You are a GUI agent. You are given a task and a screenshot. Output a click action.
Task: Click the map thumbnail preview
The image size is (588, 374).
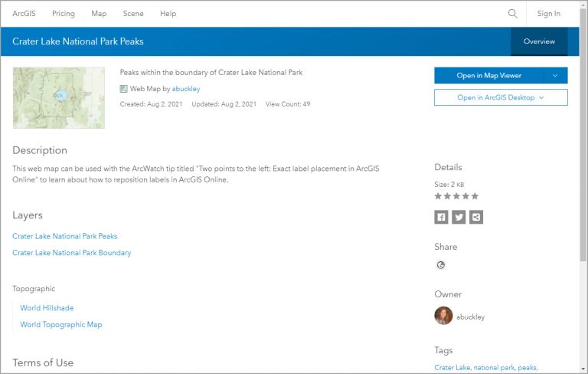[59, 97]
